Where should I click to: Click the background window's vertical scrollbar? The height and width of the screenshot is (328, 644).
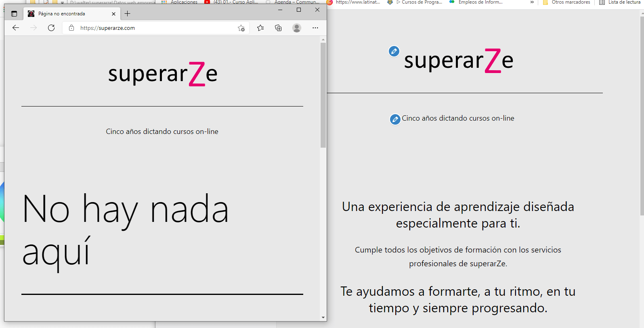(x=642, y=115)
